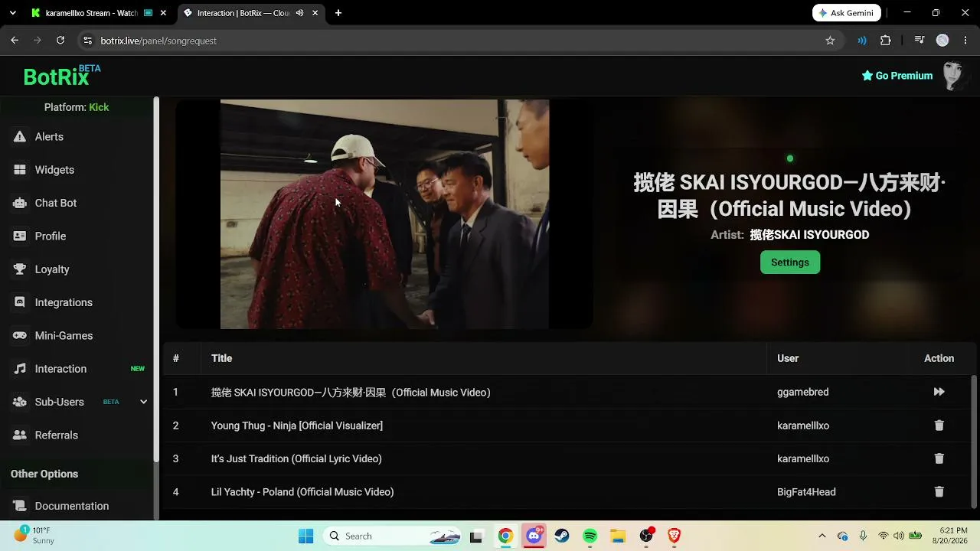
Task: Close the karamellxo Stream tab
Action: click(162, 13)
